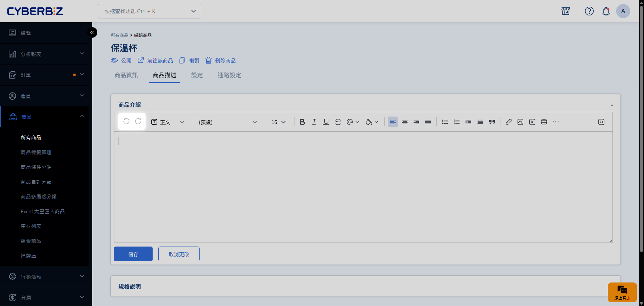Screen dimensions: 644x306
Task: Click the 儲存 save button
Action: tap(133, 254)
